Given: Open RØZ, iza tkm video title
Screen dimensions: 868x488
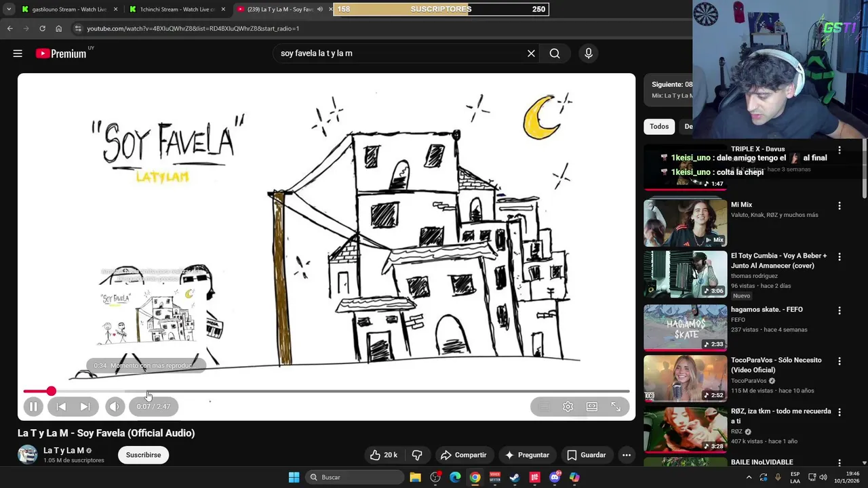Looking at the screenshot, I should 781,416.
